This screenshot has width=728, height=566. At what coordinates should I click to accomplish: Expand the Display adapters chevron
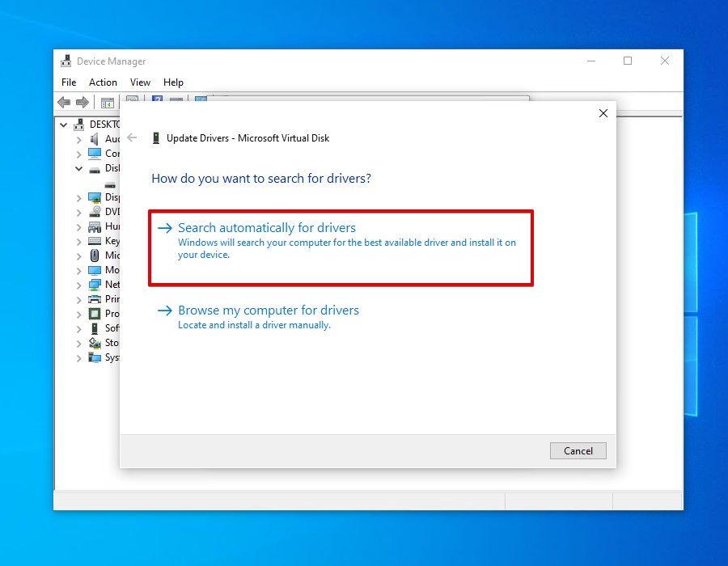tap(79, 198)
